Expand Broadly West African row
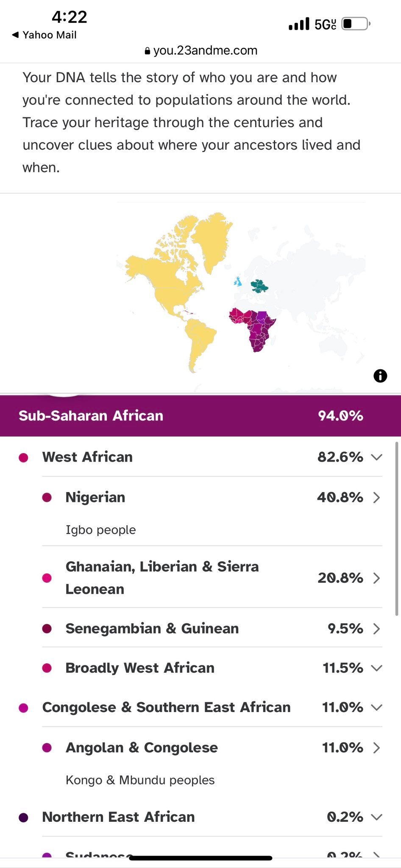This screenshot has height=868, width=401. click(x=376, y=668)
